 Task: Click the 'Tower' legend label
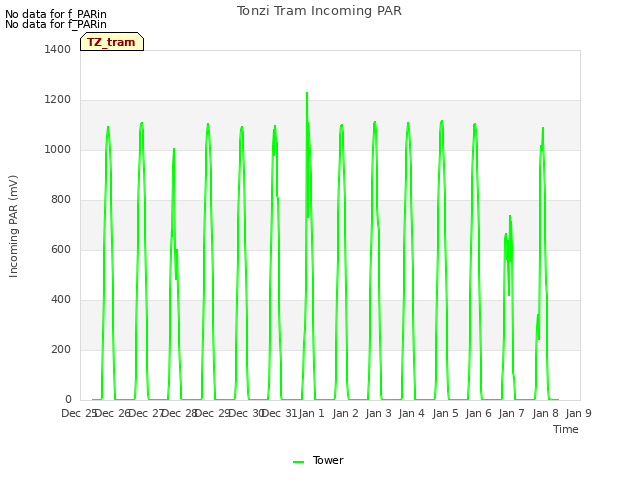coord(328,460)
